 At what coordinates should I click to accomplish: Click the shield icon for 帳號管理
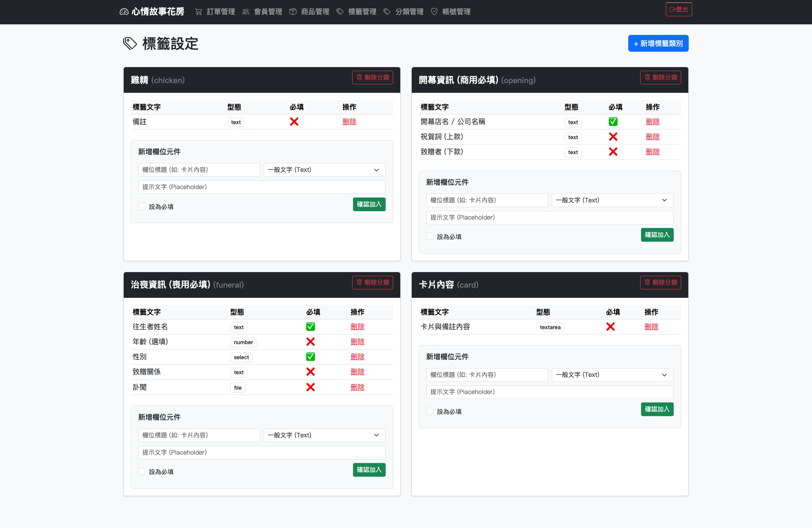coord(434,12)
